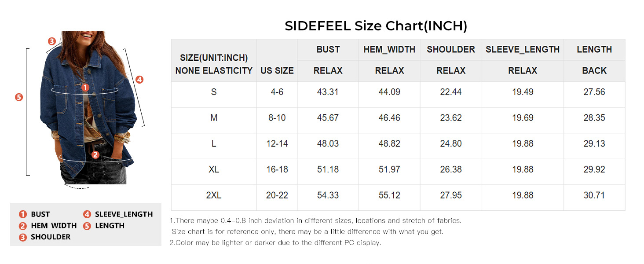Select the legend icon next to BUST label

23,214
